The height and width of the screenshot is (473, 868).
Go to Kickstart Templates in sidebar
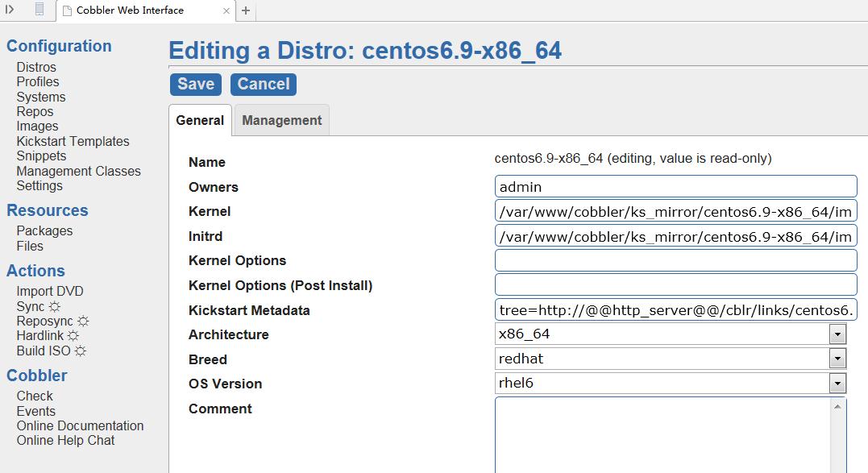pos(73,142)
